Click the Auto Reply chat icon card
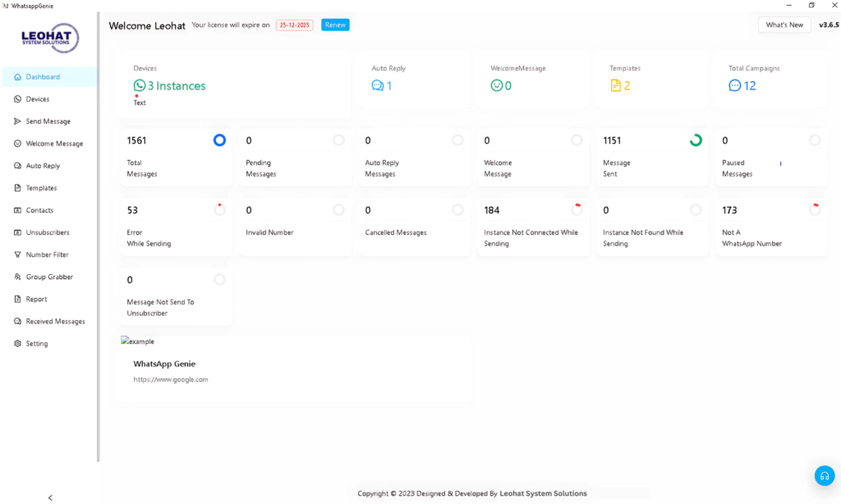This screenshot has width=841, height=504. coord(378,85)
